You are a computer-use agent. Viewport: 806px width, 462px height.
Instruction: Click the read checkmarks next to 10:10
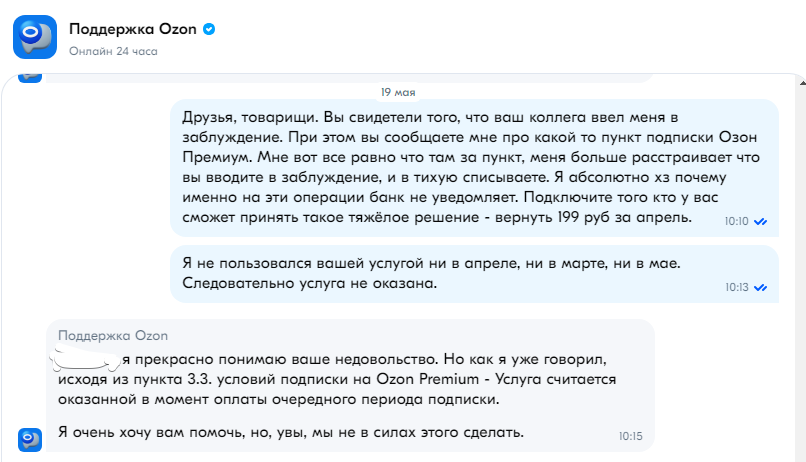click(x=760, y=221)
